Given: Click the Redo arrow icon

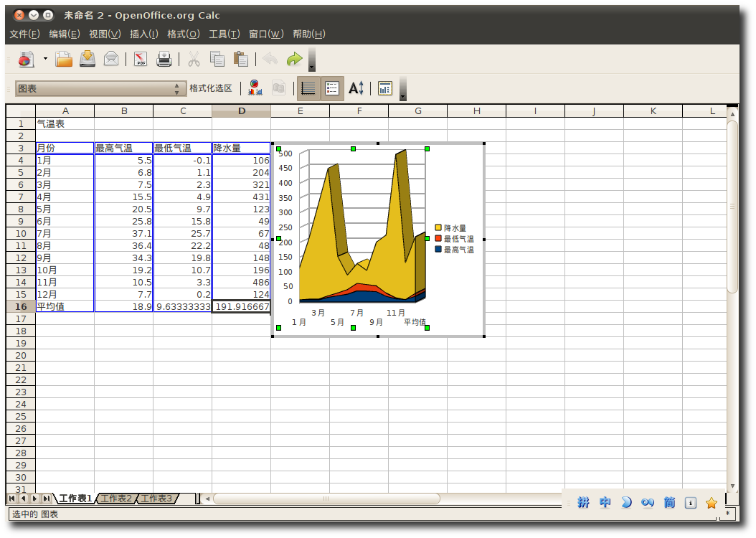Looking at the screenshot, I should point(294,60).
